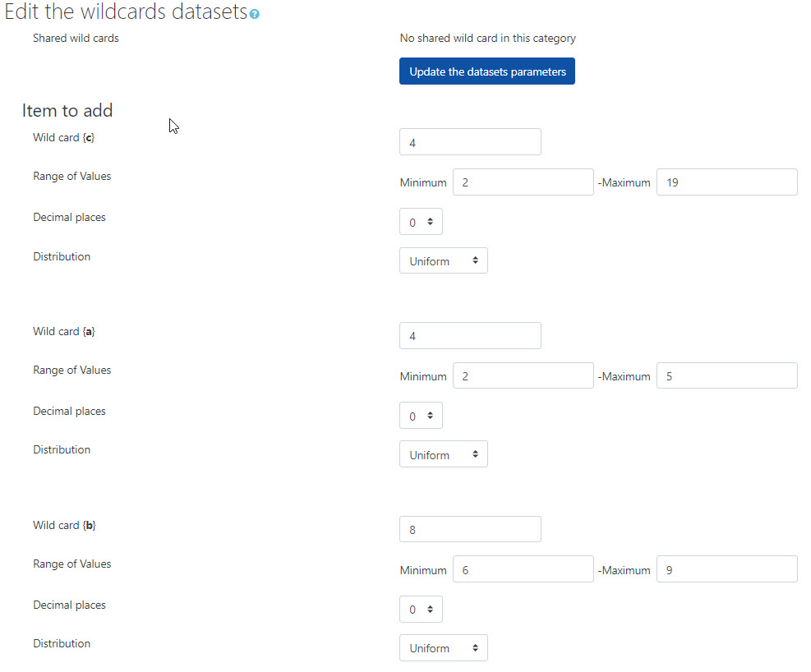Open Decimal places dropdown for wild card {a}
Image resolution: width=811 pixels, height=672 pixels.
[421, 416]
